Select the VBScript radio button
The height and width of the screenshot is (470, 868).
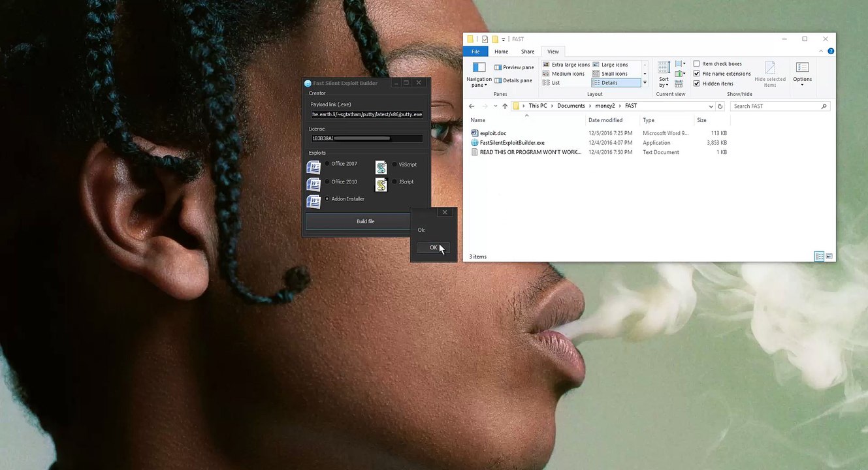(394, 164)
